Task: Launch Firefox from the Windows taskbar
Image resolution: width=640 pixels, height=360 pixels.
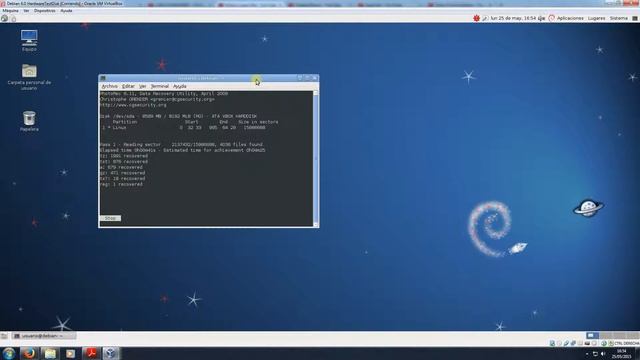Action: [29, 353]
